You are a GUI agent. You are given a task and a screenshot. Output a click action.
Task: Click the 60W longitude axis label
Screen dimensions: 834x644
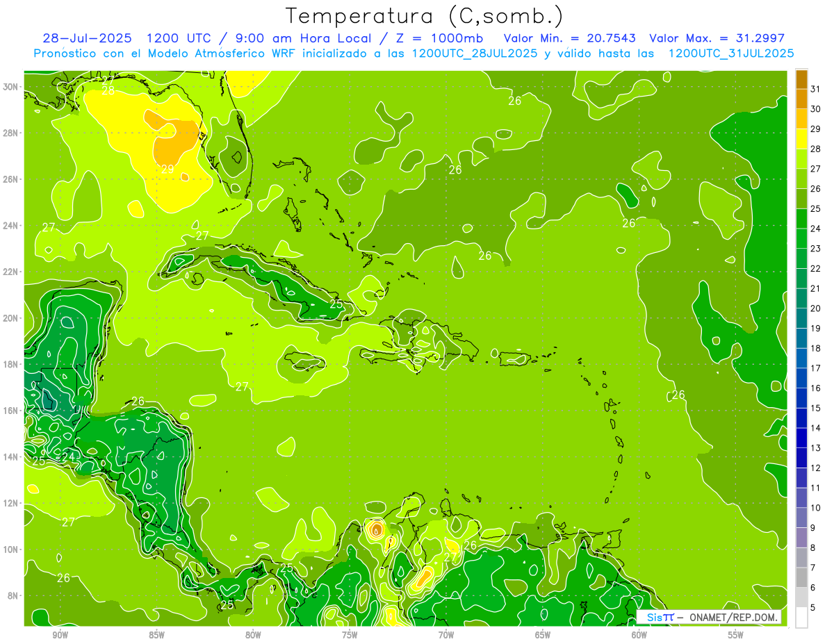(639, 636)
